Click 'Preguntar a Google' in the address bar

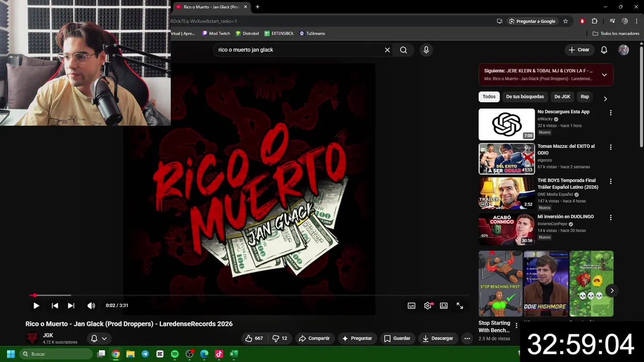[x=532, y=21]
